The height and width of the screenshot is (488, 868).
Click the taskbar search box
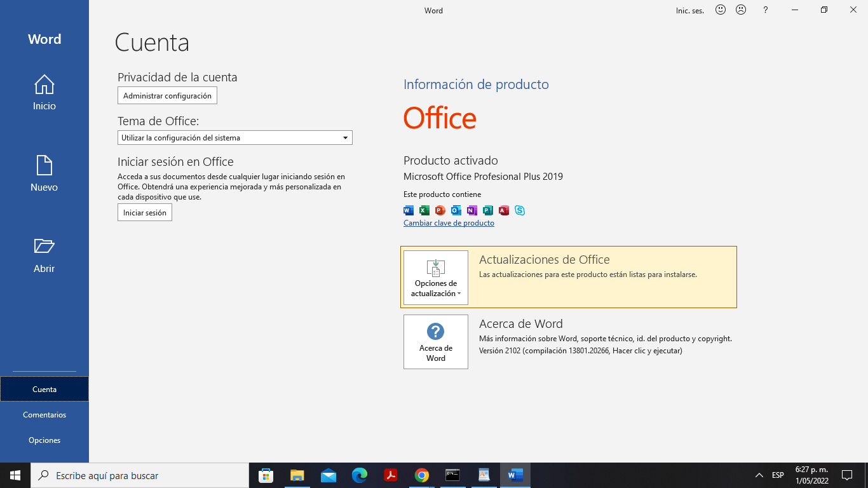pos(140,475)
